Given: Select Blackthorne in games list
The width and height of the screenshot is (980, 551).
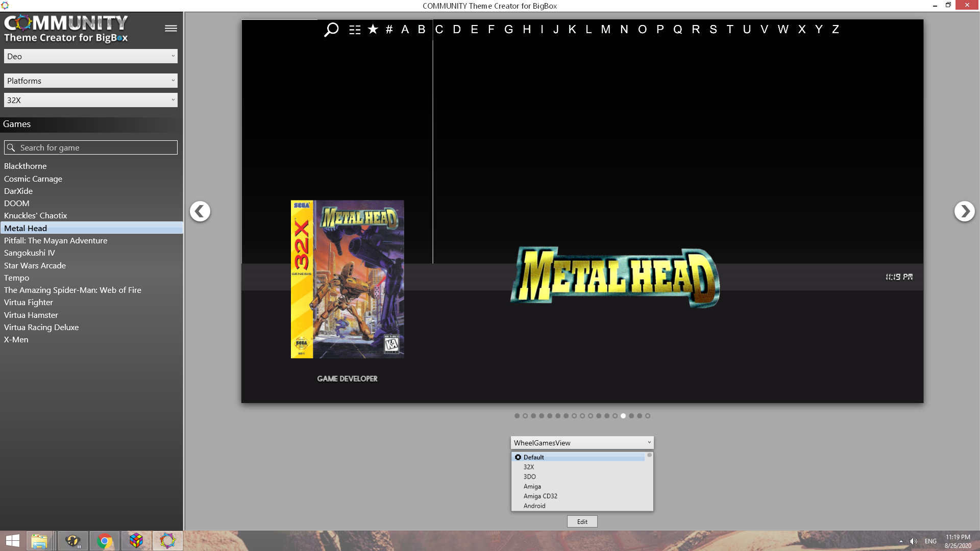Looking at the screenshot, I should click(91, 166).
